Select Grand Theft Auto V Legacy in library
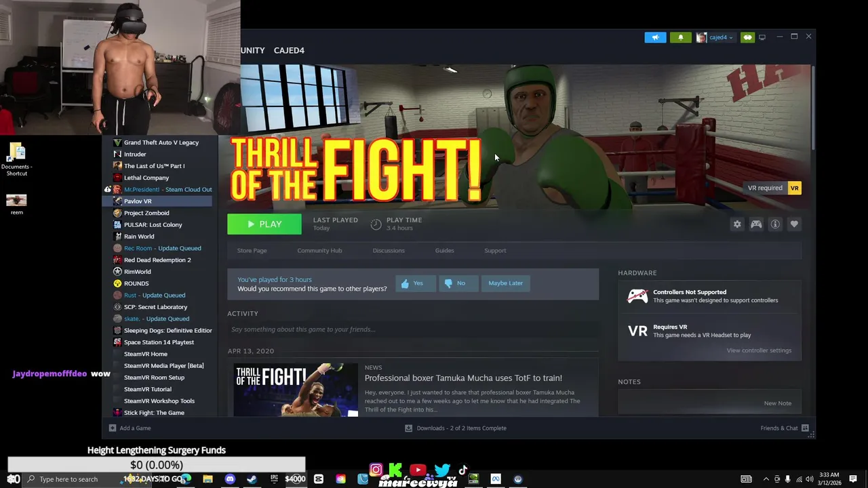This screenshot has height=488, width=868. (161, 143)
